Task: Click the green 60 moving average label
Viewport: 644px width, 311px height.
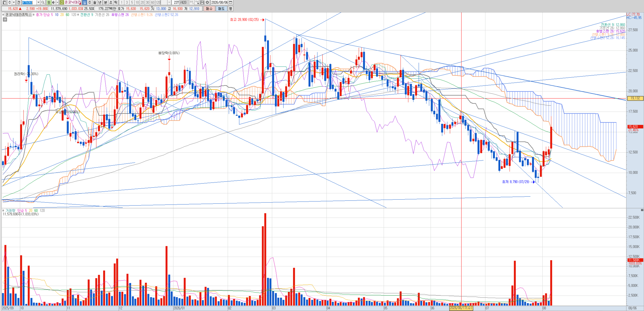Action: click(x=67, y=15)
